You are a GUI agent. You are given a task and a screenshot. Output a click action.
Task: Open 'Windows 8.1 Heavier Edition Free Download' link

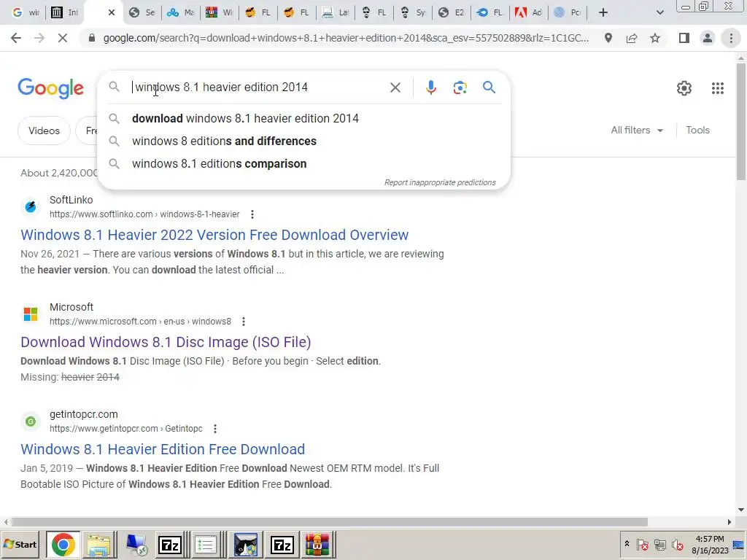coord(163,449)
